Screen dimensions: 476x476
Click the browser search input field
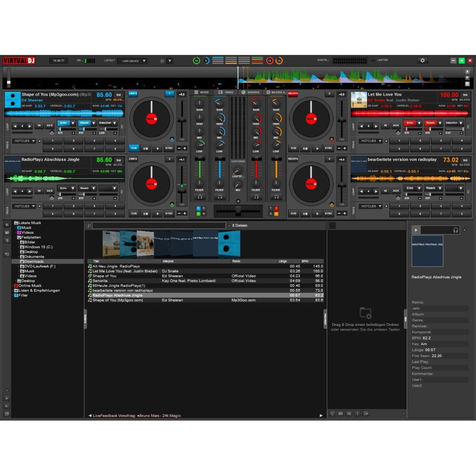tap(159, 225)
